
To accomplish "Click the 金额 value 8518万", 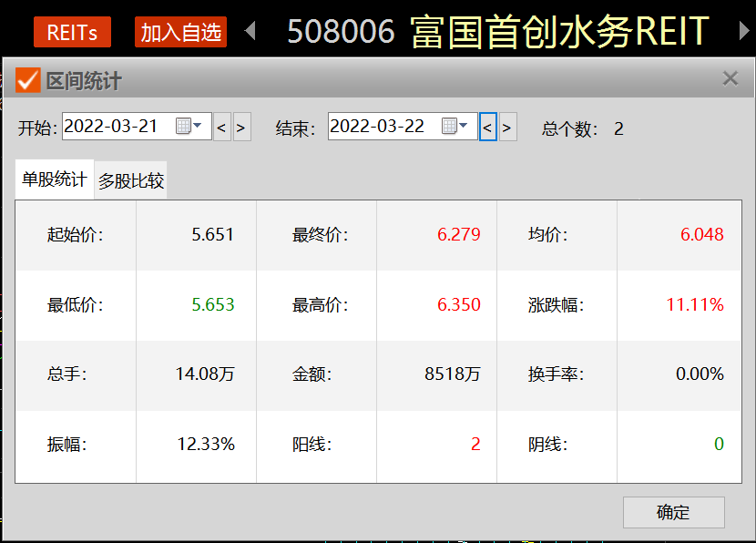I will point(453,374).
